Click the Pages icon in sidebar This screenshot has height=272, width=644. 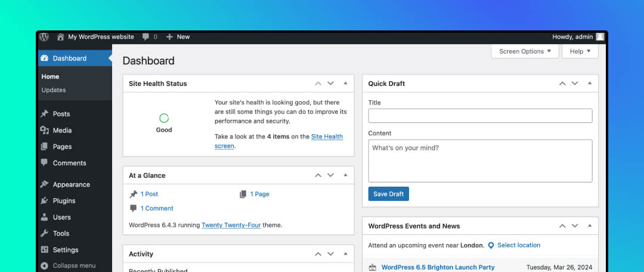tap(44, 147)
